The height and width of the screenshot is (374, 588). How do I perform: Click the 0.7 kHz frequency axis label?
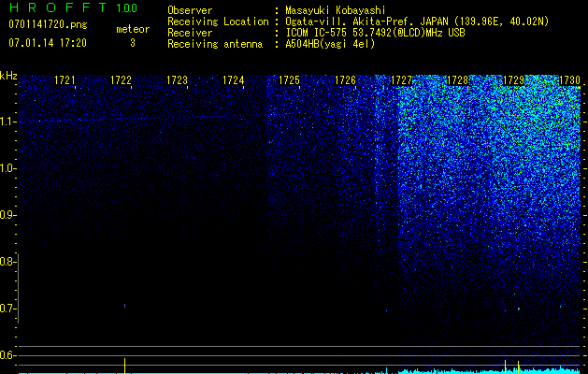point(7,309)
